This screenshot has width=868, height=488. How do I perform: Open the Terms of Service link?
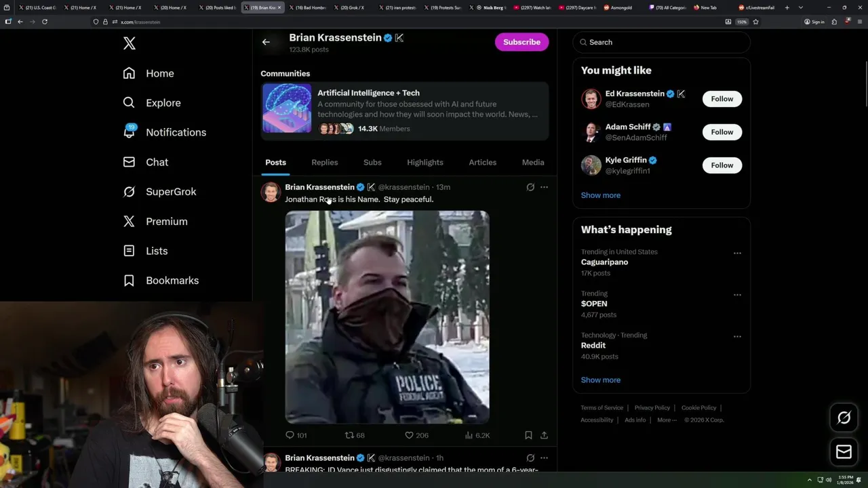point(601,408)
